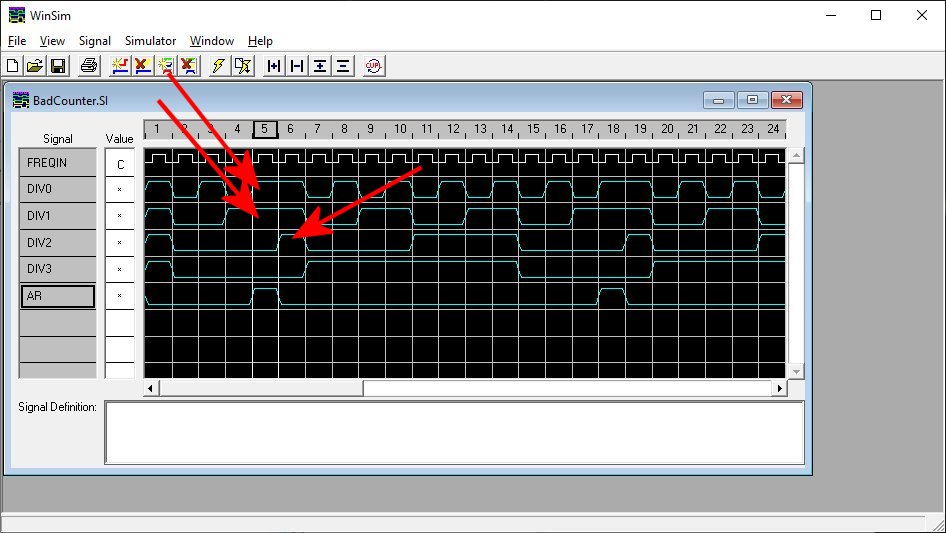Click the down arrow of the vertical scrollbar
This screenshot has width=946, height=533.
coord(796,371)
